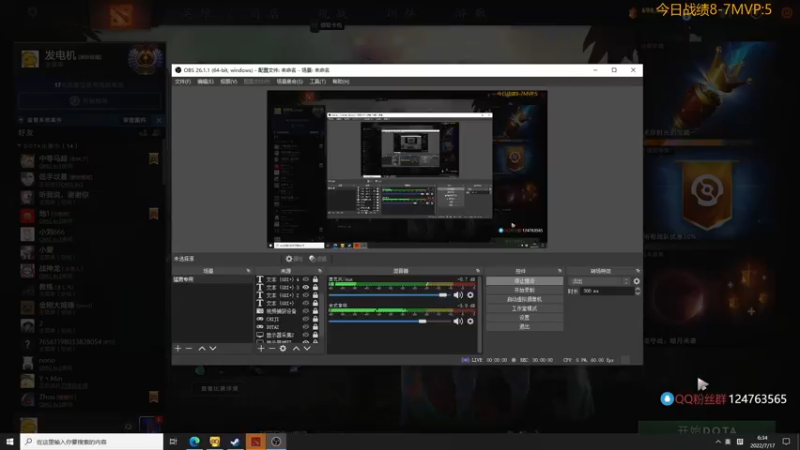800x450 pixels.
Task: Open 属性 properties button above Sources
Action: (293, 259)
